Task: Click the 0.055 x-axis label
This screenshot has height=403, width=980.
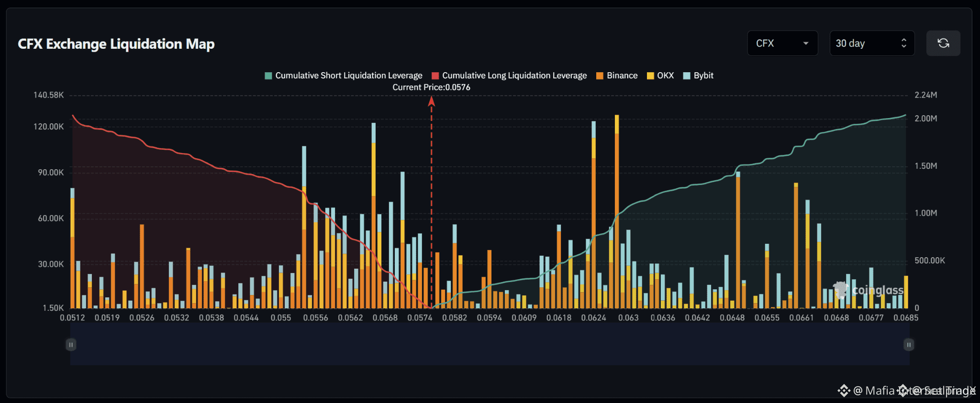Action: point(281,318)
